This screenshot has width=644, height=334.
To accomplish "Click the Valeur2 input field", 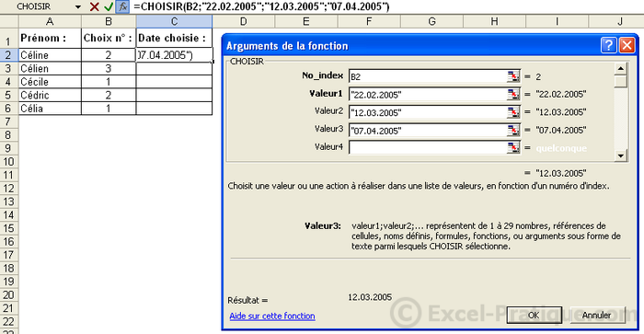I will pyautogui.click(x=428, y=112).
